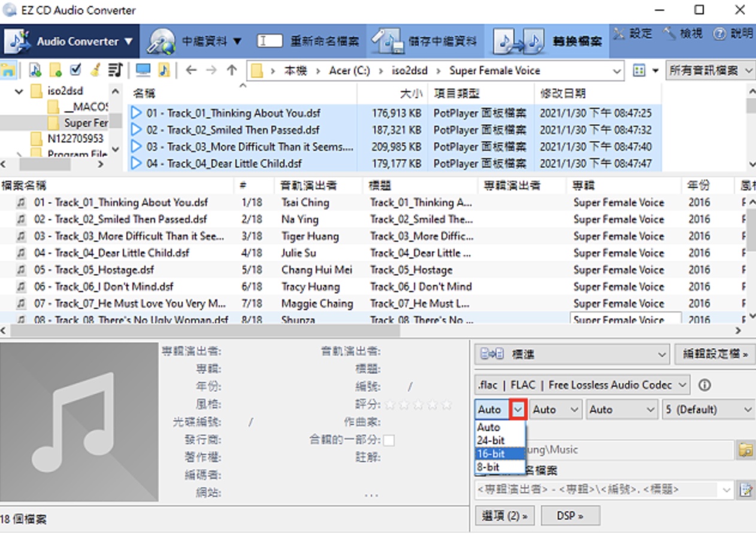Collapse the open bit depth Auto dropdown
756x534 pixels.
518,410
